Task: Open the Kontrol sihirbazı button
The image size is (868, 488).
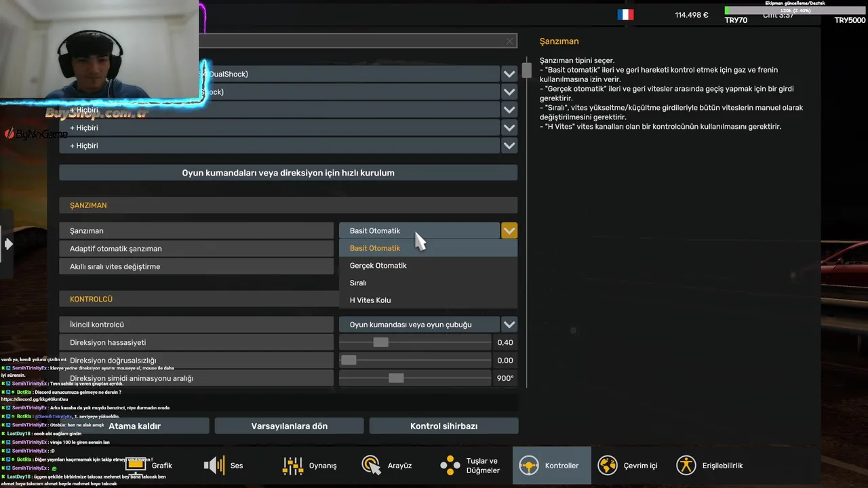Action: click(443, 426)
